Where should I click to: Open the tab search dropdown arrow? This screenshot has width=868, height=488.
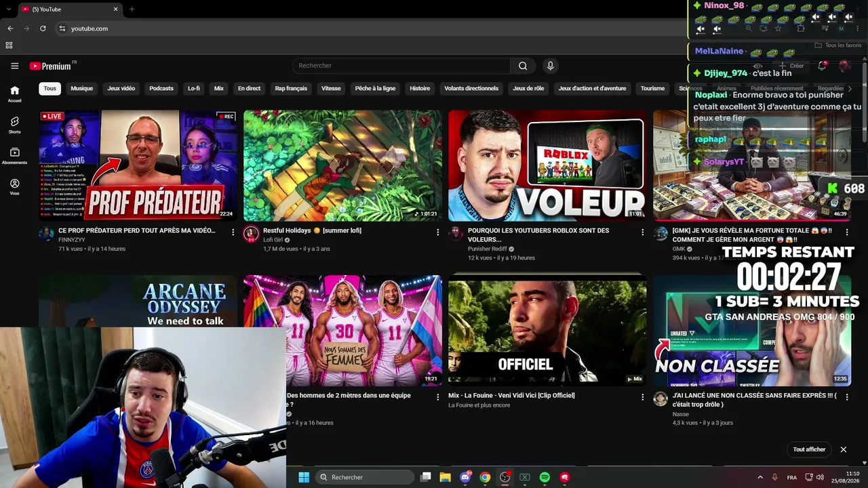[9, 9]
